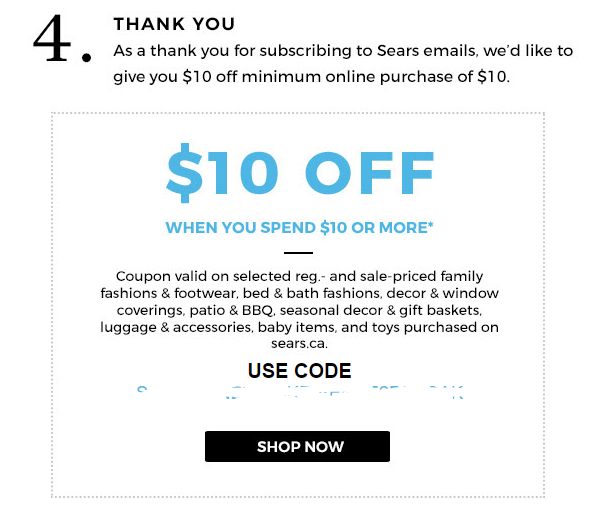The image size is (602, 510).
Task: Click the SHOP NOW button
Action: pyautogui.click(x=297, y=446)
